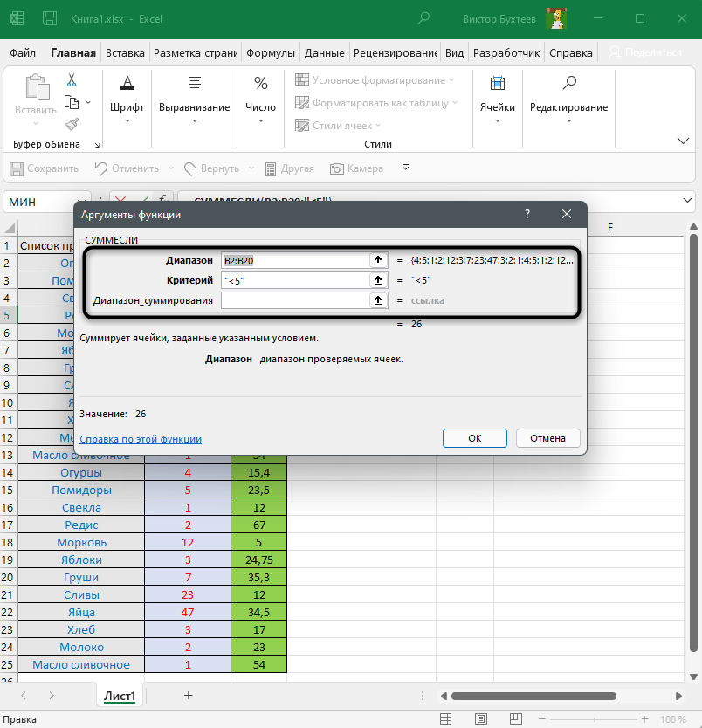Click the range selector for Диапазон_суммирования

pyautogui.click(x=377, y=300)
